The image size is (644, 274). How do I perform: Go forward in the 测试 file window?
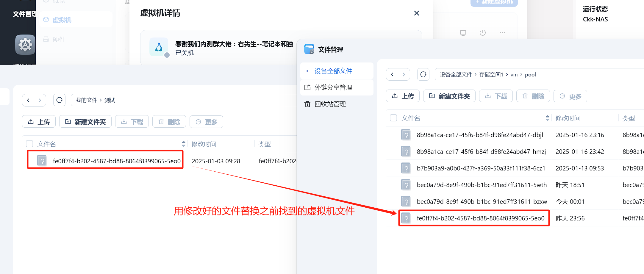coord(40,100)
